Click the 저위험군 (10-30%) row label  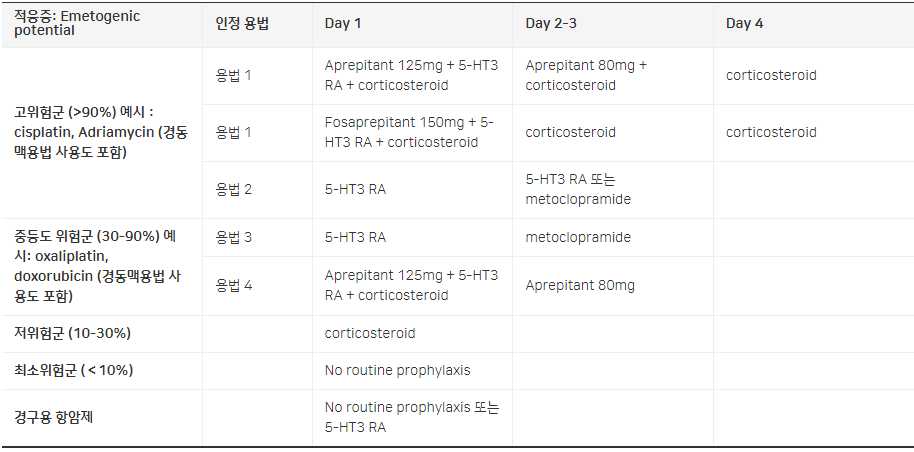tap(72, 333)
